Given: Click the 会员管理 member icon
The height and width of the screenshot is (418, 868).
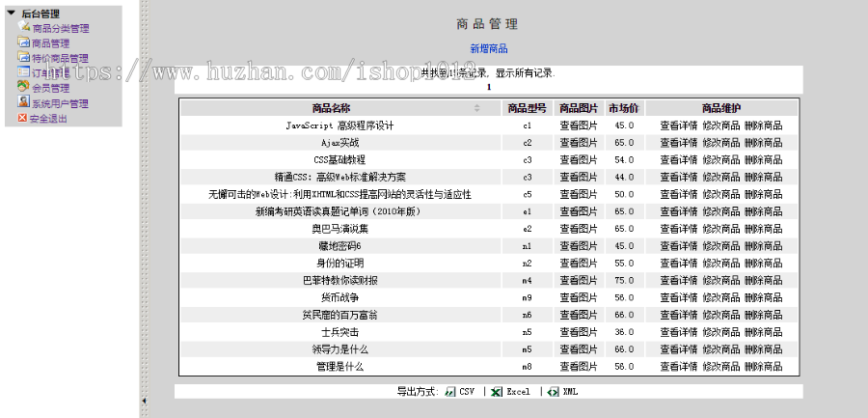Looking at the screenshot, I should pos(23,86).
